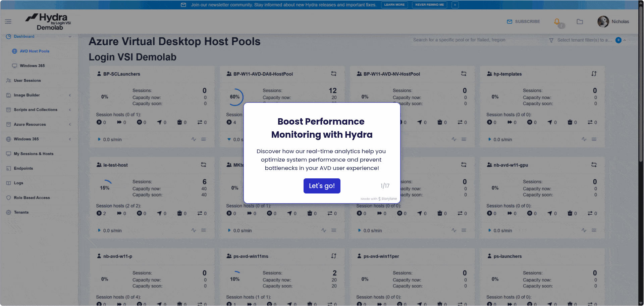644x306 pixels.
Task: Expand the Image Builder sidebar section
Action: pos(70,95)
